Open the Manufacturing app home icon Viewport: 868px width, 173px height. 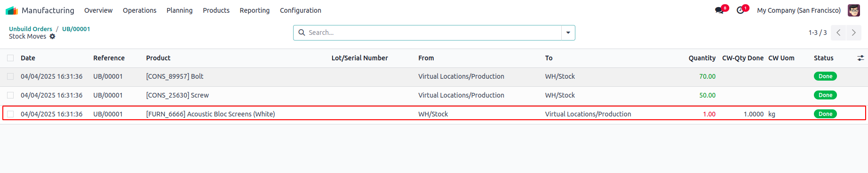pos(12,10)
